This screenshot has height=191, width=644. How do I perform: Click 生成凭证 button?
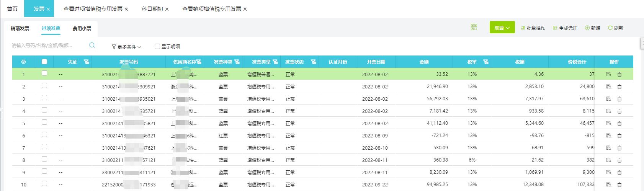pyautogui.click(x=565, y=28)
